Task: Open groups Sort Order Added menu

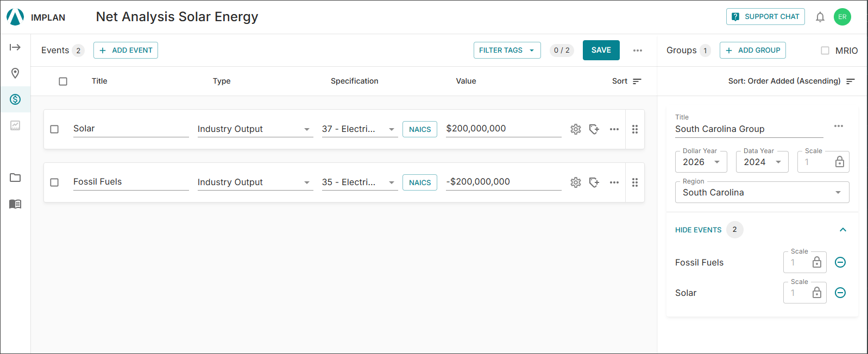Action: (x=791, y=81)
